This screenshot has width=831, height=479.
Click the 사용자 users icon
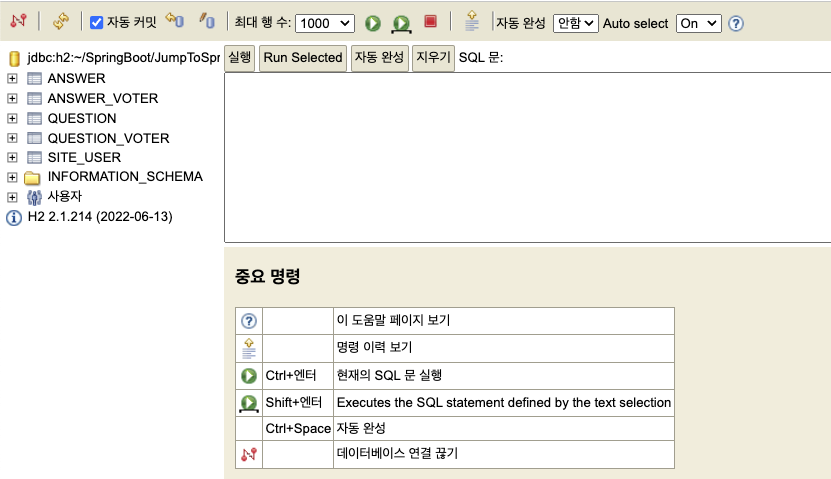pyautogui.click(x=34, y=198)
